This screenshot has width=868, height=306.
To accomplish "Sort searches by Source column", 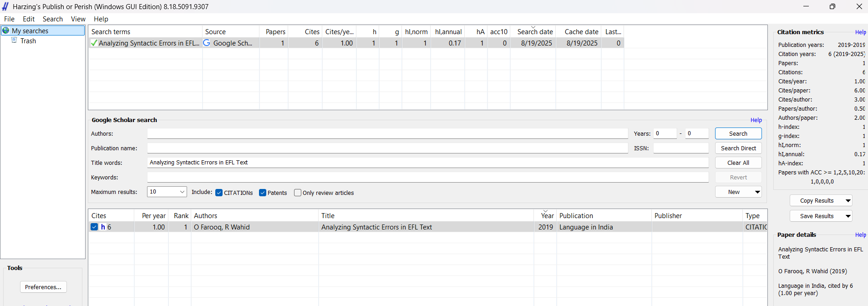I will tap(231, 32).
